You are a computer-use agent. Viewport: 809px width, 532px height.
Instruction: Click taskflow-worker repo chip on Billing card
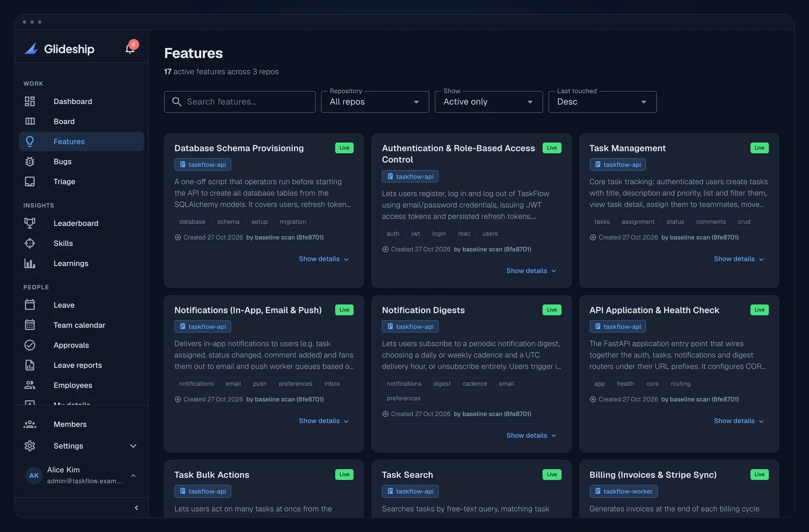click(x=623, y=491)
